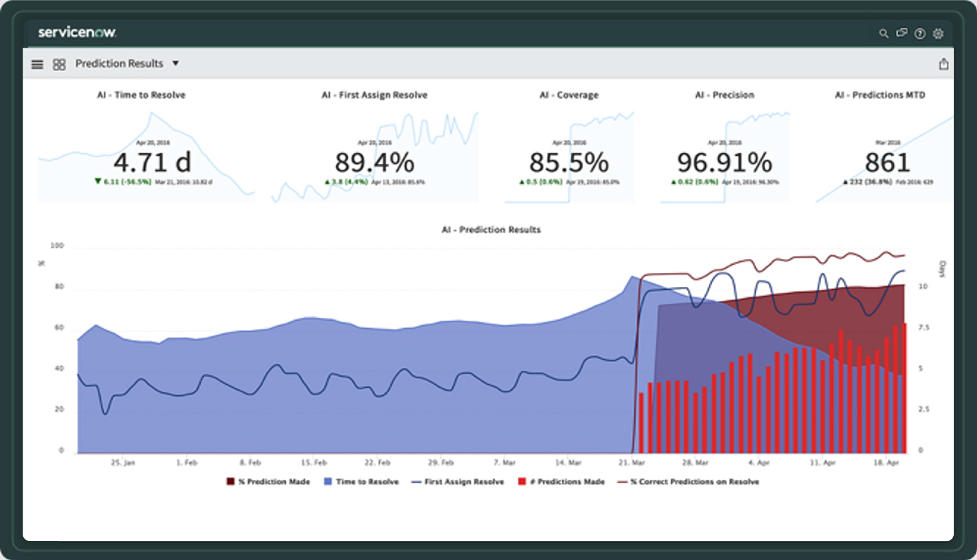977x560 pixels.
Task: Open the dashboard grid overview icon
Action: 59,64
